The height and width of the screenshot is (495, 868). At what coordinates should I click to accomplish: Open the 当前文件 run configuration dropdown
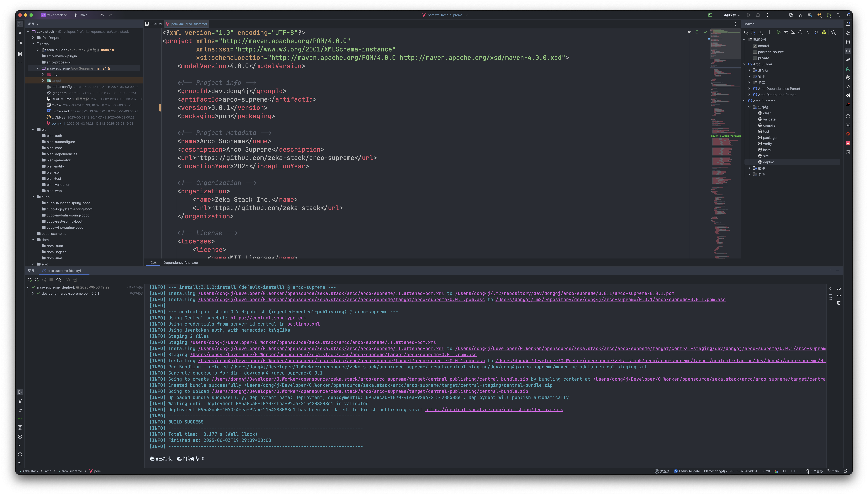(732, 15)
